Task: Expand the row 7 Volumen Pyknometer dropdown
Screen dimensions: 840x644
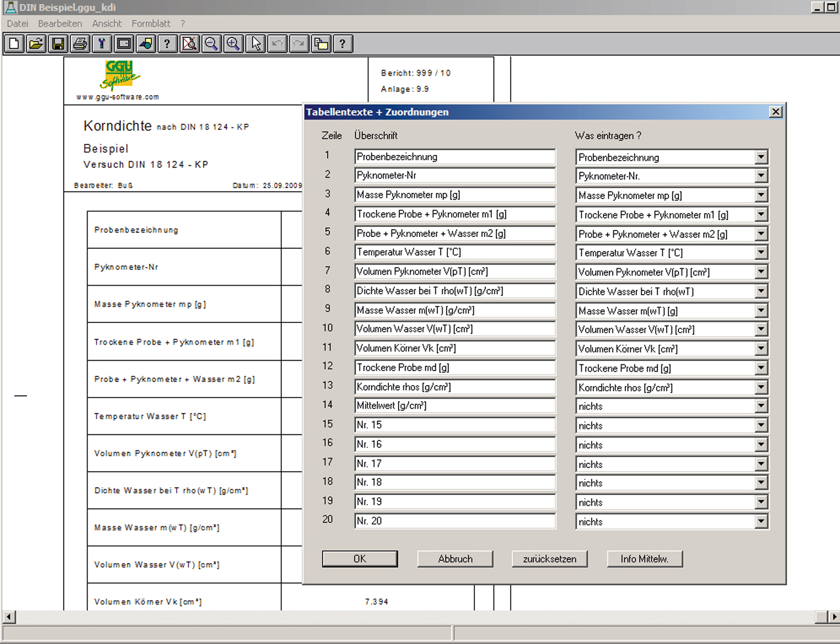Action: click(x=761, y=272)
